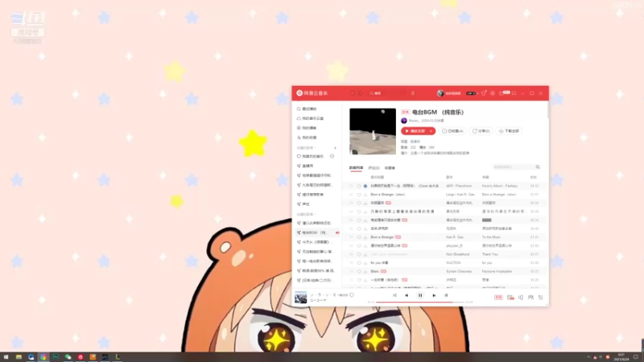Open the Windows Start button

6,357
